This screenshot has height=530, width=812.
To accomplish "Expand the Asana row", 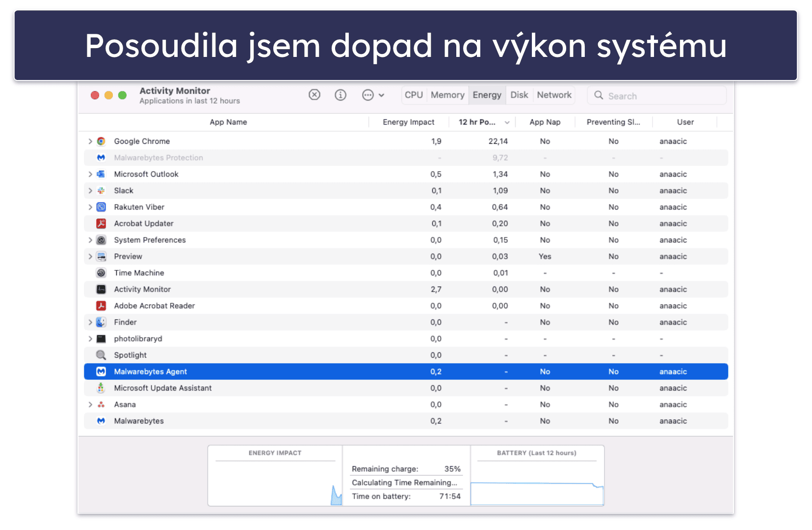I will (x=90, y=404).
